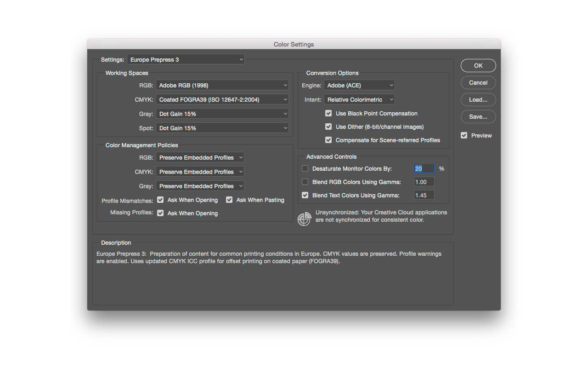Enable Desaturate Monitor Colors By
This screenshot has width=588, height=368.
pyautogui.click(x=305, y=168)
